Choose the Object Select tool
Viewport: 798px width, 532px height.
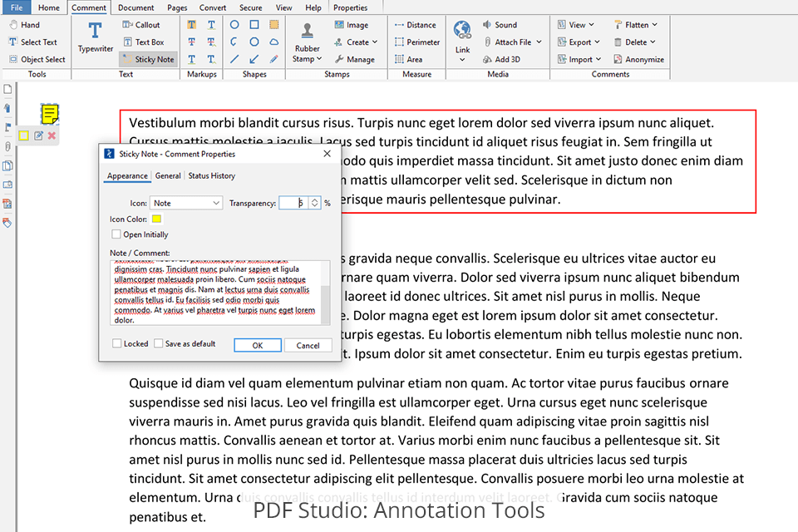click(37, 59)
